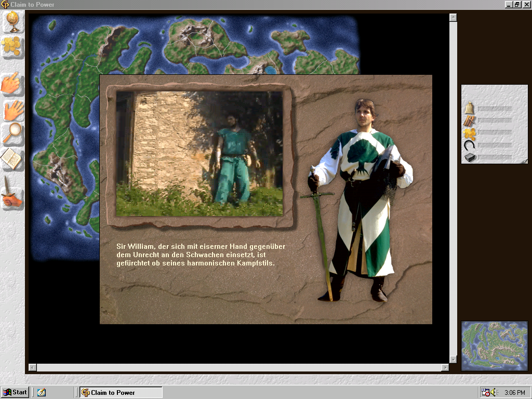Click the quick launch icon by Start
This screenshot has height=399, width=532.
tap(42, 393)
